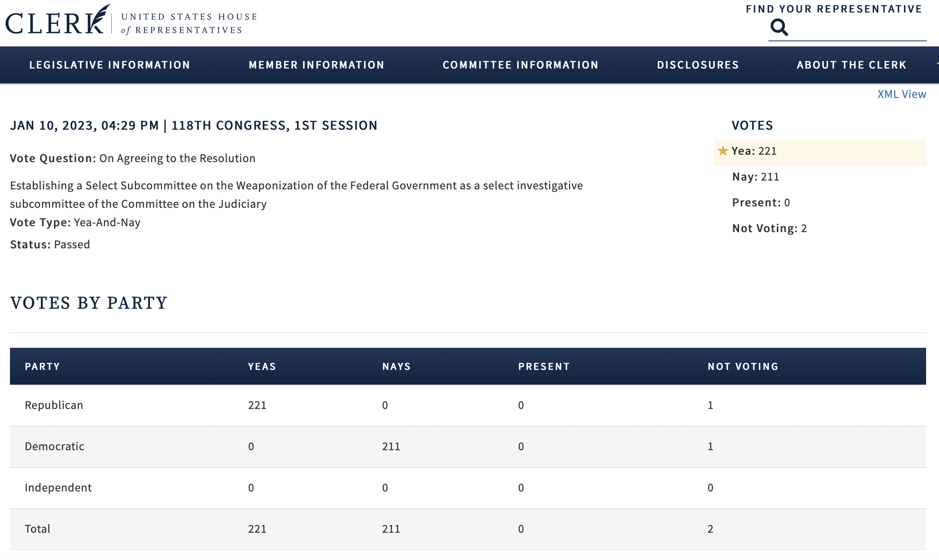Click the YEAS column header

(x=262, y=367)
